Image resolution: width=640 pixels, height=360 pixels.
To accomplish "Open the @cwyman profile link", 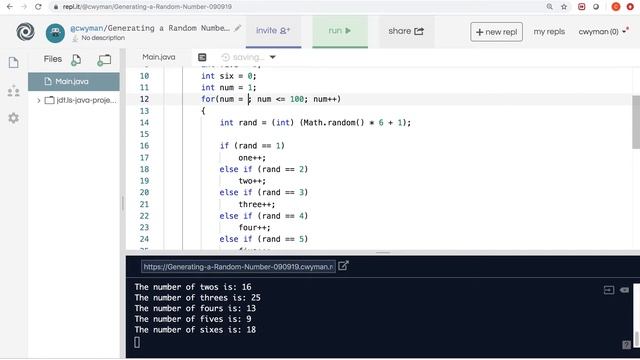I will [x=87, y=28].
